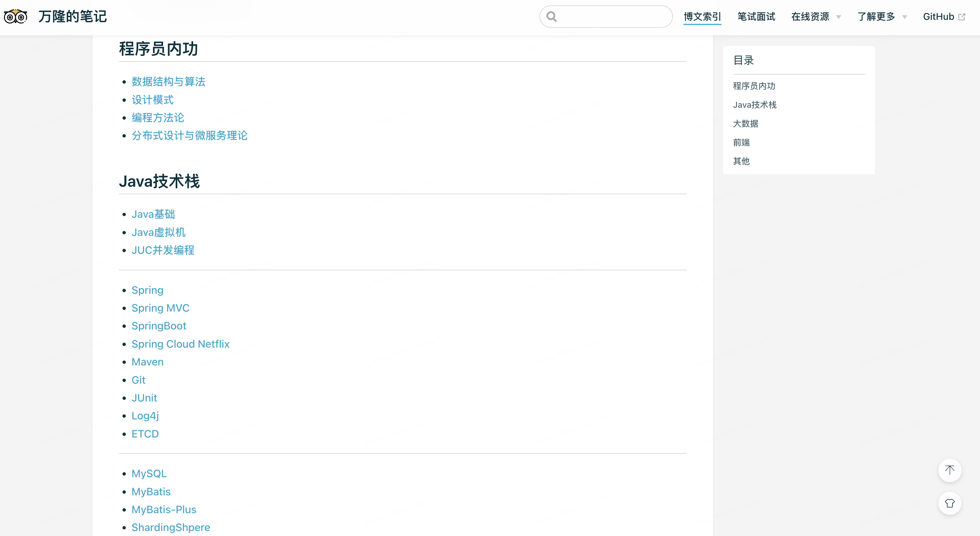The height and width of the screenshot is (536, 980).
Task: Jump to 大数据 in table of contents
Action: coord(745,124)
